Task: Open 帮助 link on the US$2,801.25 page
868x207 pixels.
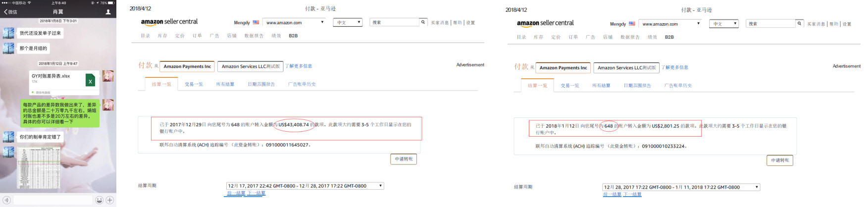Action: [834, 24]
